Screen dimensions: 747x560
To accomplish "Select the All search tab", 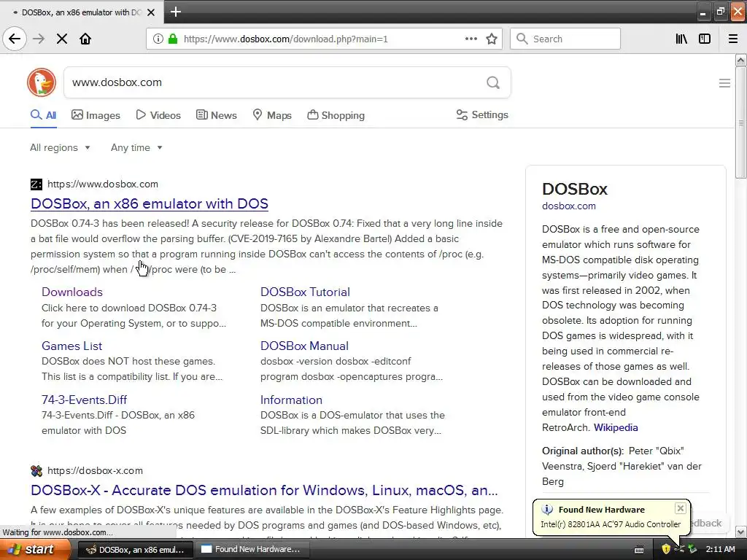I will (43, 115).
